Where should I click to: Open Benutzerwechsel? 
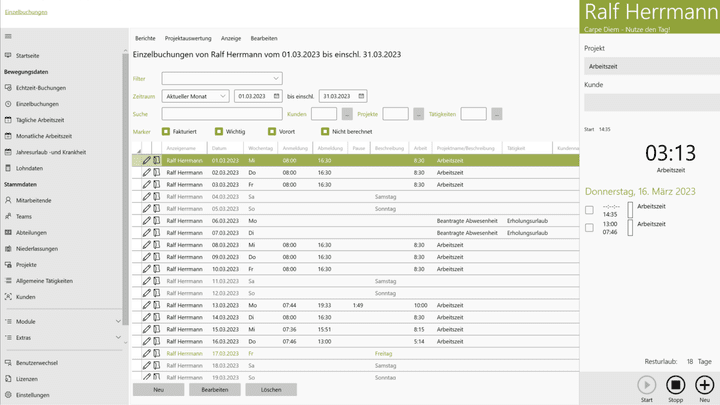[x=37, y=363]
